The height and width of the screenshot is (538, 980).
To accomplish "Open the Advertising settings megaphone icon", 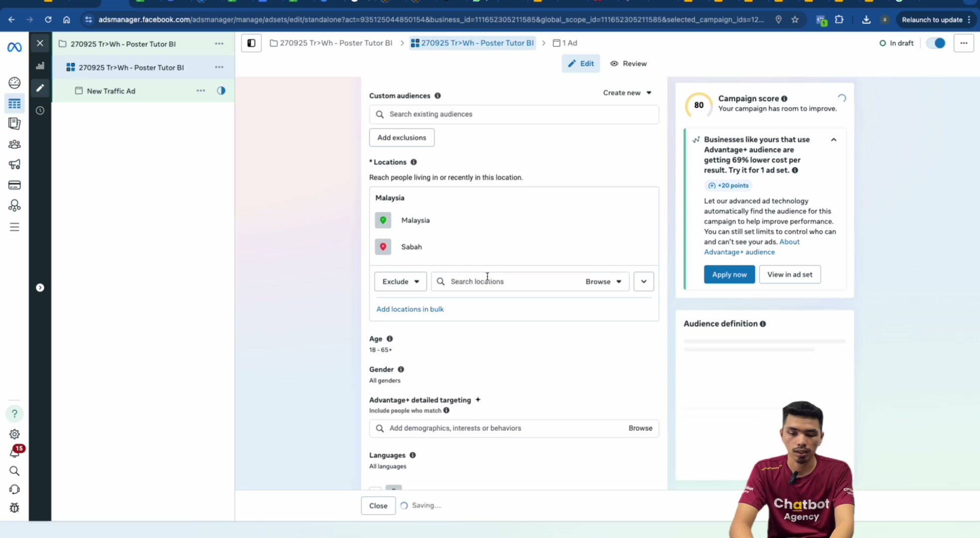I will (x=14, y=164).
